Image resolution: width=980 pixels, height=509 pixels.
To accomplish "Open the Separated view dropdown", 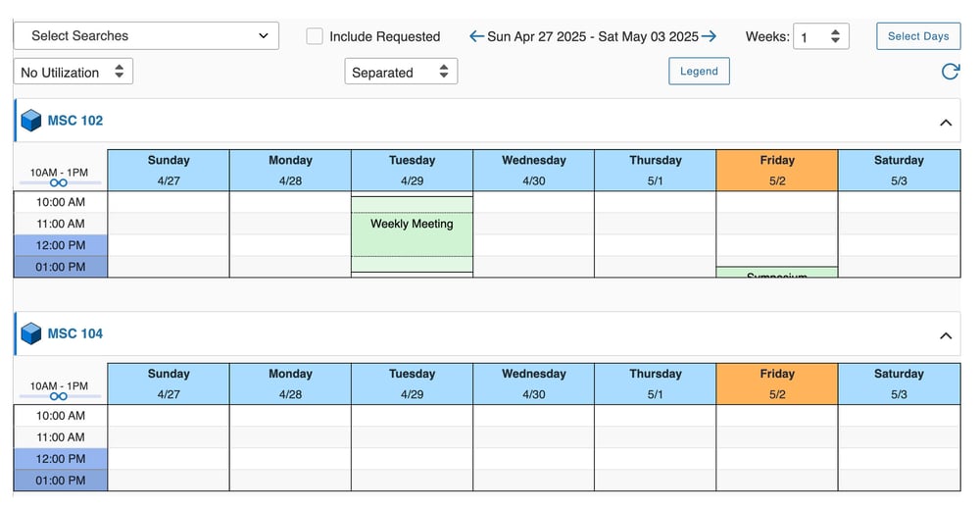I will (401, 72).
